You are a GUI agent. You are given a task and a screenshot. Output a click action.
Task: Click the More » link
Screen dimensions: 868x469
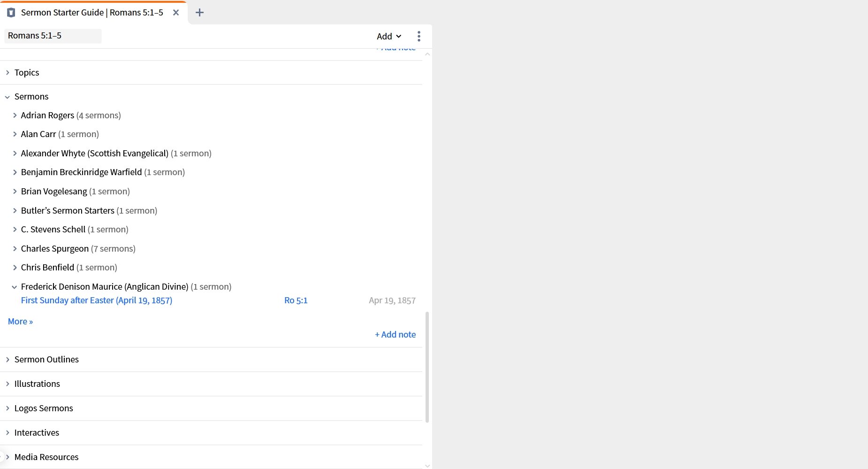(x=20, y=322)
